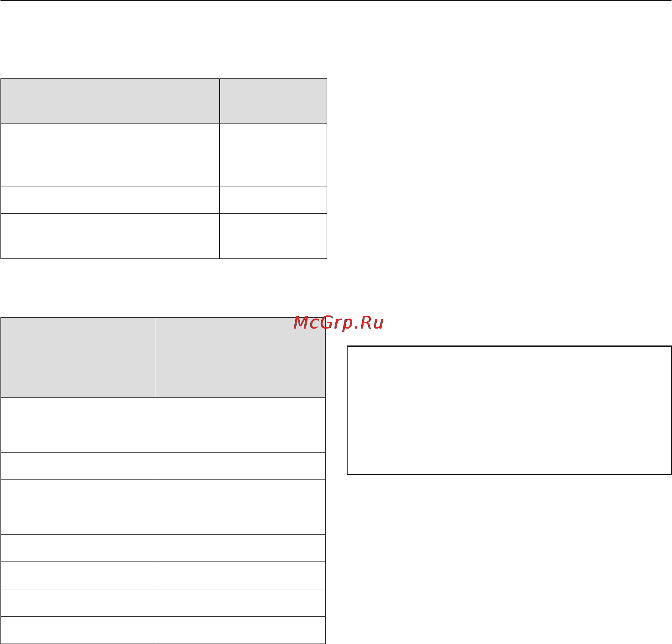Screen dimensions: 672x644
Task: Click the tallest white cell in upper table's wide column
Action: pyautogui.click(x=110, y=155)
